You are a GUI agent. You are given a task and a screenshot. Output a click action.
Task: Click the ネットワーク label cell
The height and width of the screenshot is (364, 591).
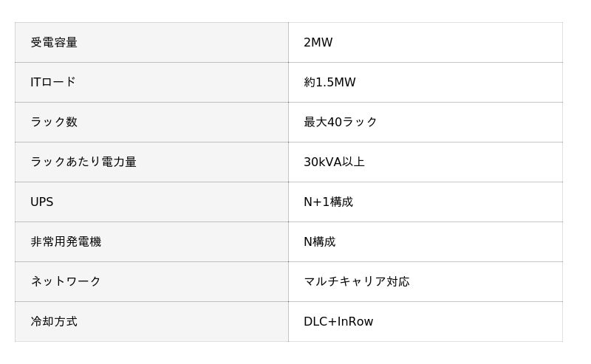coord(66,282)
